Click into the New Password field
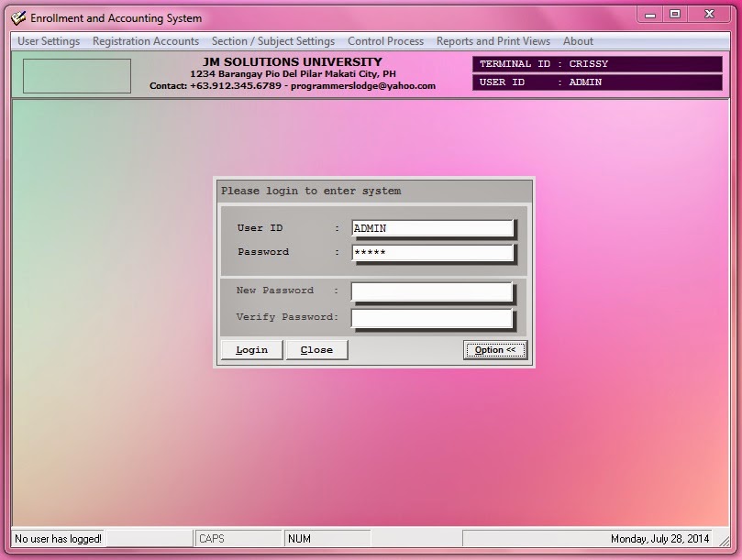The image size is (742, 560). click(x=432, y=291)
